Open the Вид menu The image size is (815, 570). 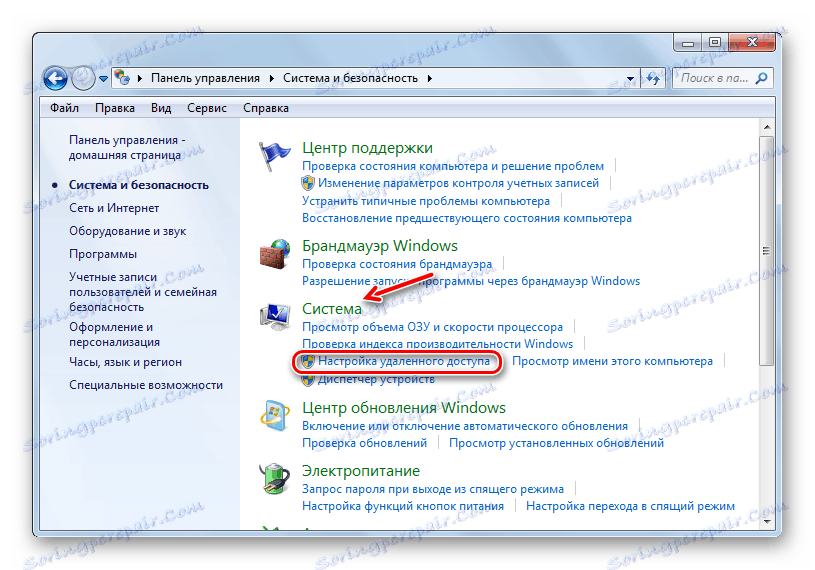tap(161, 108)
